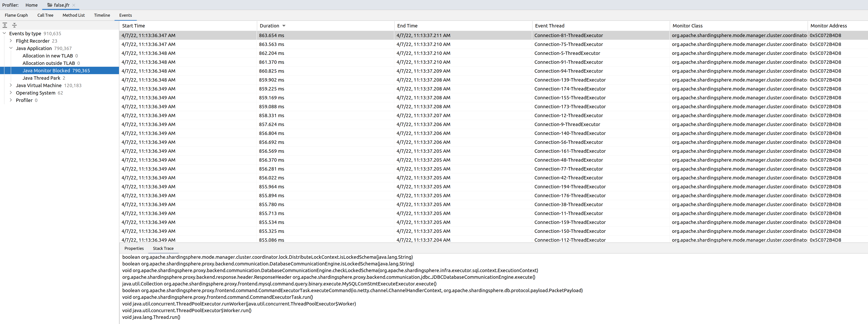
Task: Go to the profiler Home tab
Action: point(31,5)
